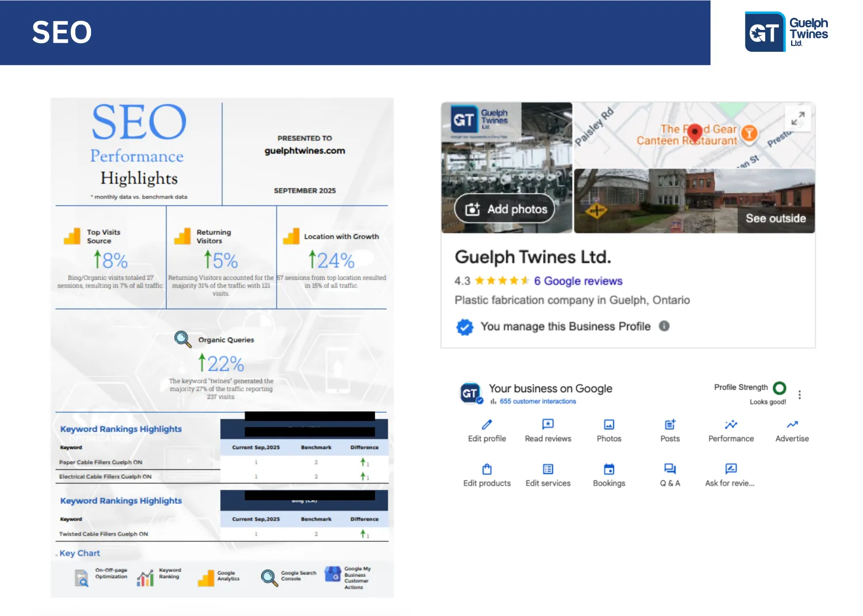Open the 6 Google reviews link
Screen dimensions: 863x616
(578, 281)
